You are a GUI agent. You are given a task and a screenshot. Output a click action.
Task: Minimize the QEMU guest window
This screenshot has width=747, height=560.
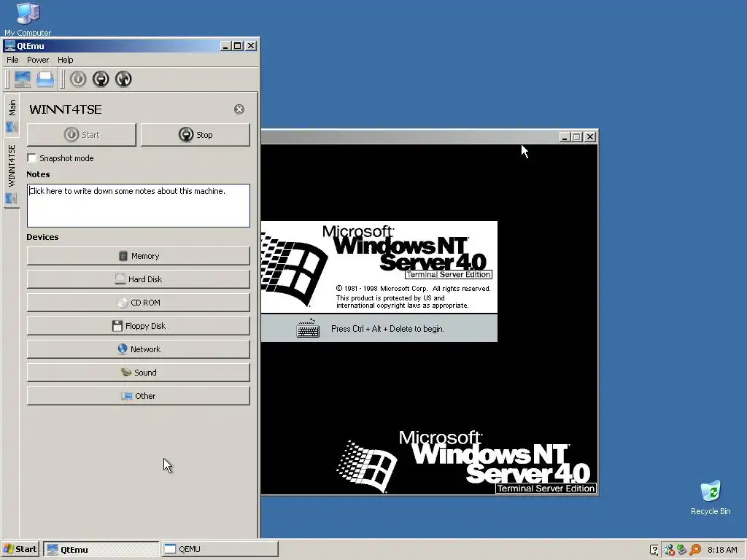pyautogui.click(x=564, y=137)
